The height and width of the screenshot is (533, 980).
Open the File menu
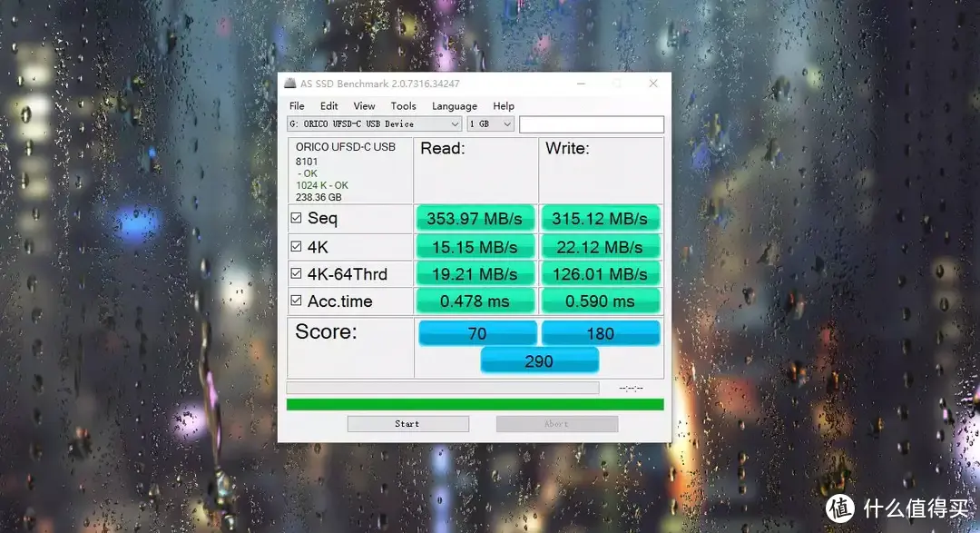297,105
